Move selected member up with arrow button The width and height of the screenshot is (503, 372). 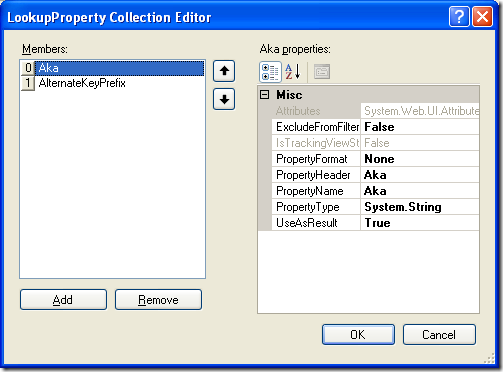pos(224,71)
